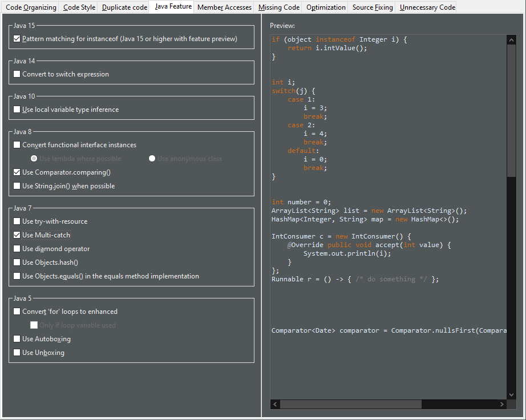Click the preview scroll left arrow
The image size is (526, 420).
point(275,404)
